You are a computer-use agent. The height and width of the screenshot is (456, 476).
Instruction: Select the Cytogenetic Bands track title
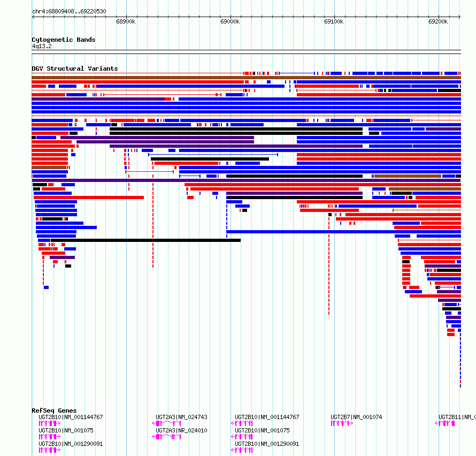[64, 40]
